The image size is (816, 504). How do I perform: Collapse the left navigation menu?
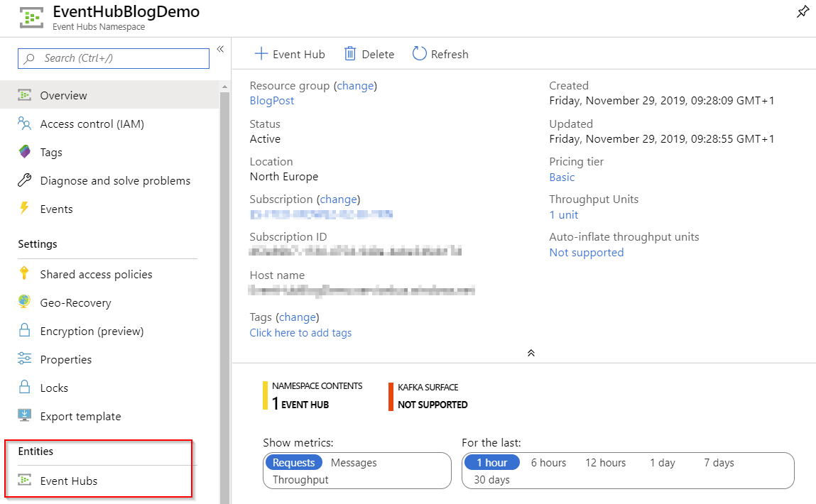(220, 50)
